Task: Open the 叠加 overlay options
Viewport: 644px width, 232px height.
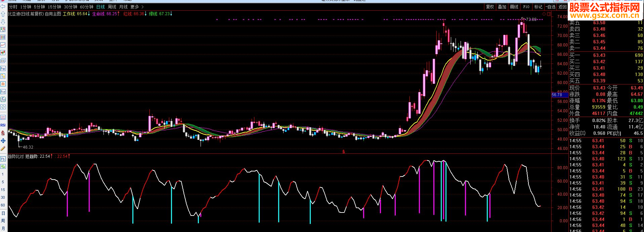Action: (x=502, y=7)
